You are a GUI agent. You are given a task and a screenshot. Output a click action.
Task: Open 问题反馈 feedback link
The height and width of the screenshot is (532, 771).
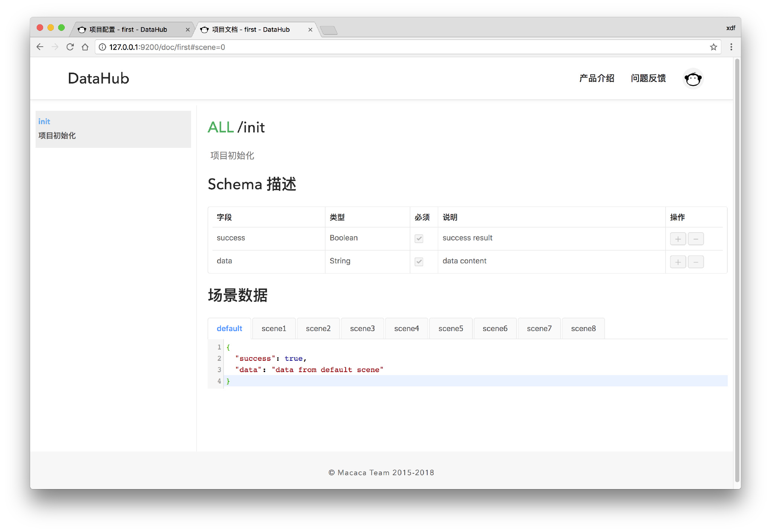[648, 78]
